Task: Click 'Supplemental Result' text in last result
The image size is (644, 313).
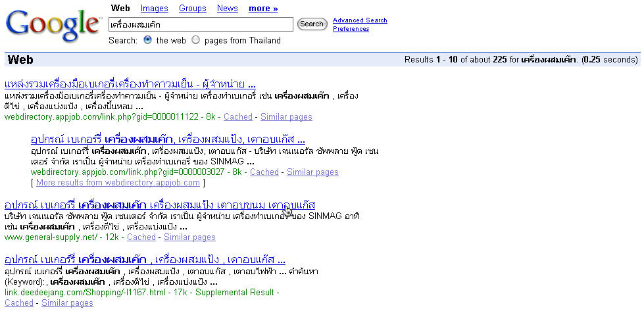Action: tap(235, 293)
